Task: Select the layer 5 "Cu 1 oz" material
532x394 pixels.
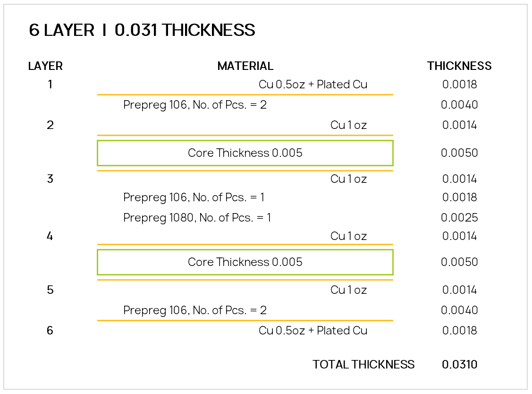Action: (348, 290)
